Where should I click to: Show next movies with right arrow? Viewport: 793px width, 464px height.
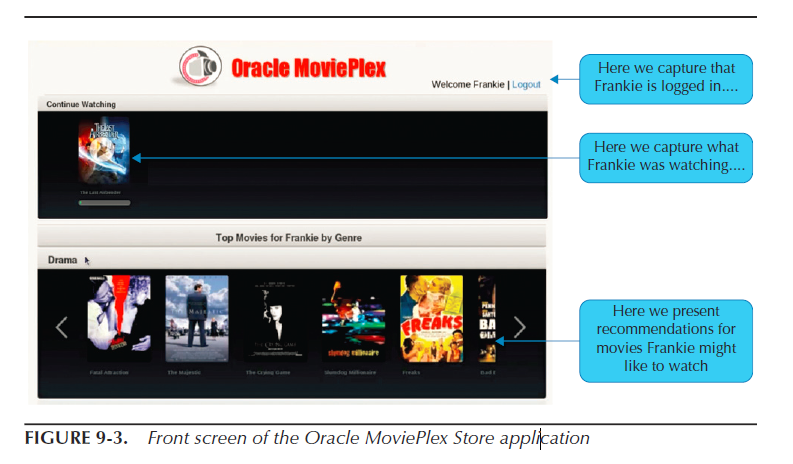(x=519, y=327)
